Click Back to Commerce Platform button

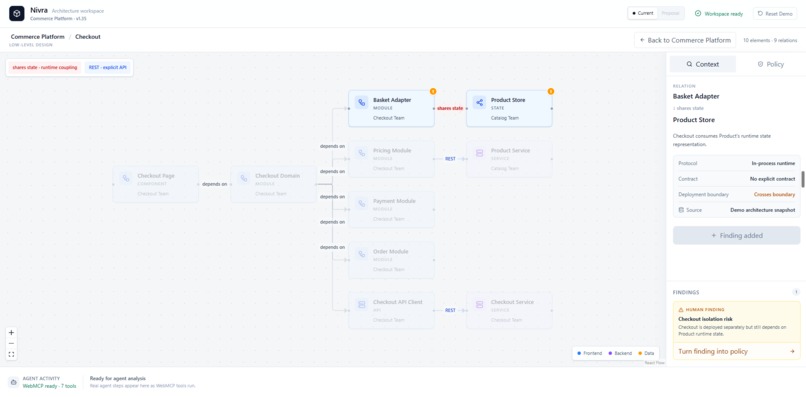click(685, 40)
